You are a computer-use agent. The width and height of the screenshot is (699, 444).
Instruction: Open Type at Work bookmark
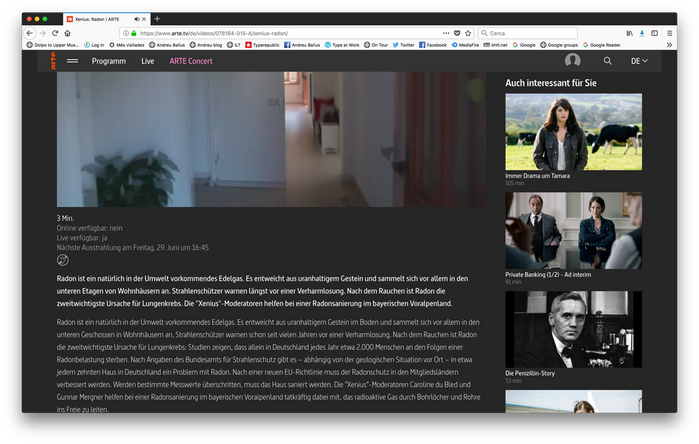(342, 45)
